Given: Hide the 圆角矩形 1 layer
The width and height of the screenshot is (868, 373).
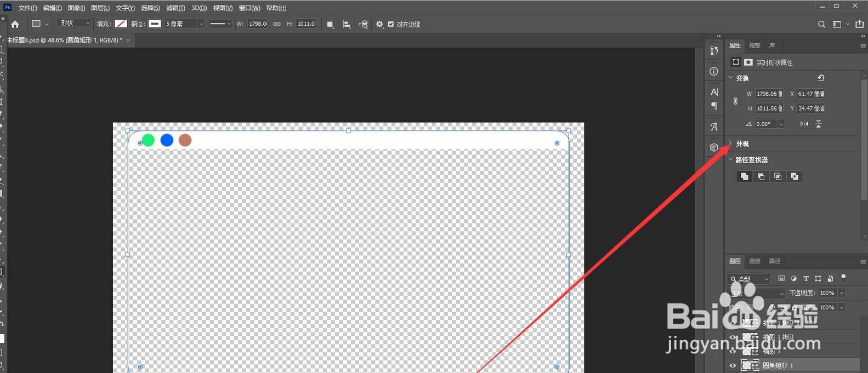Looking at the screenshot, I should click(x=733, y=365).
